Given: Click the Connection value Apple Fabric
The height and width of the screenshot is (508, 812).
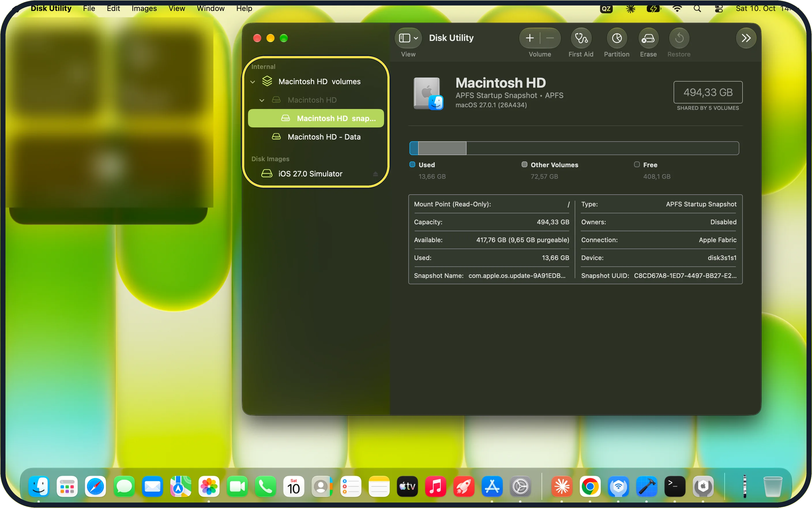Looking at the screenshot, I should (718, 240).
